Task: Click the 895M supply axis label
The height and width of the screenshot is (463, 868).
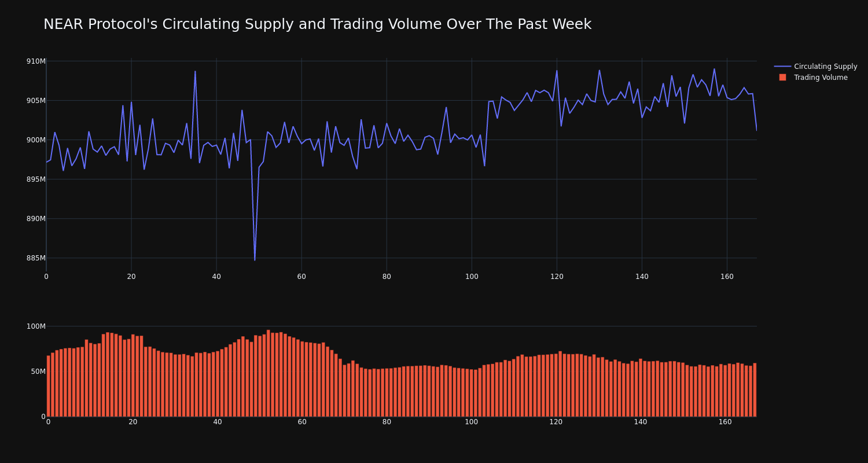Action: pyautogui.click(x=36, y=179)
